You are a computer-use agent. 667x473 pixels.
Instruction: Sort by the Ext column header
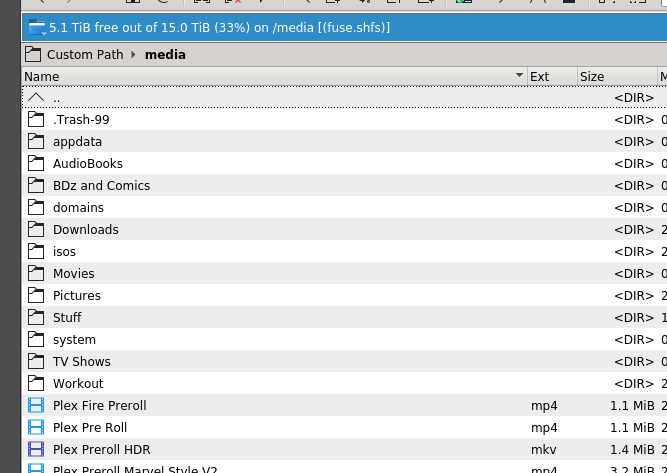point(552,77)
